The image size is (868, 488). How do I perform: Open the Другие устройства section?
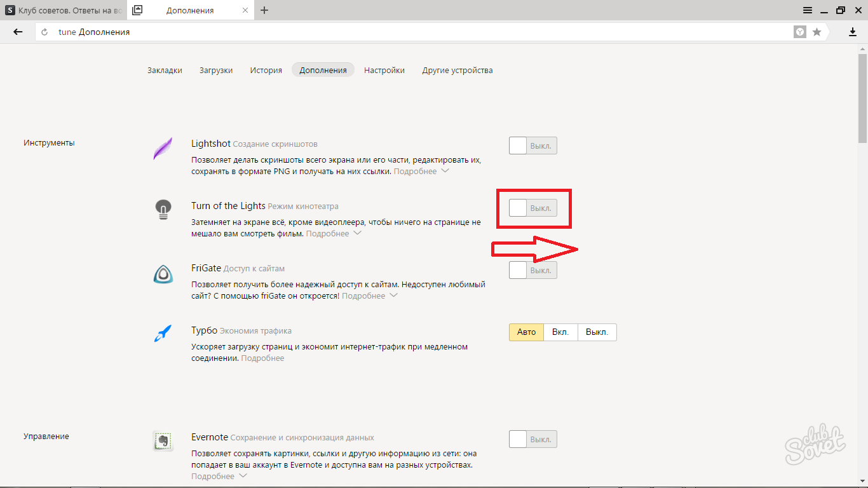coord(458,71)
